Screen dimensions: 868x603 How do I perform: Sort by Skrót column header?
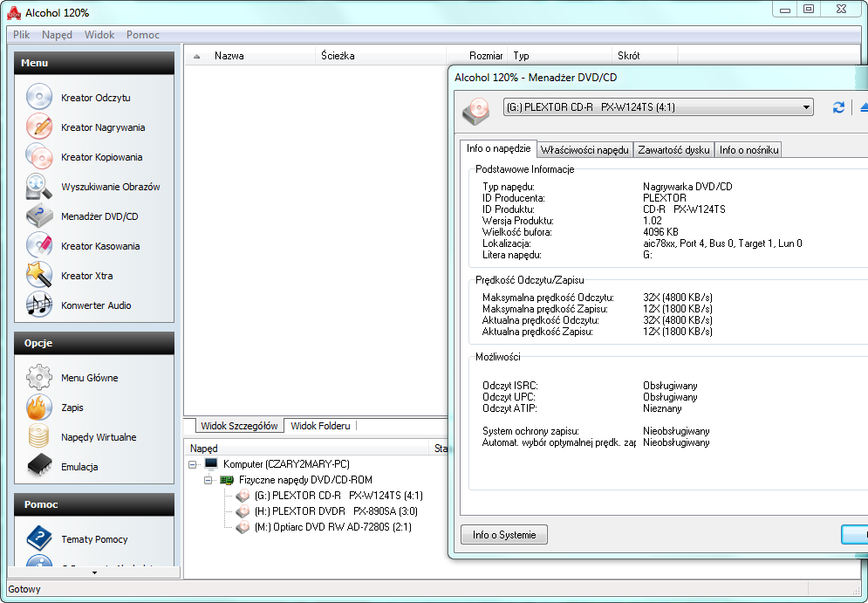point(645,55)
